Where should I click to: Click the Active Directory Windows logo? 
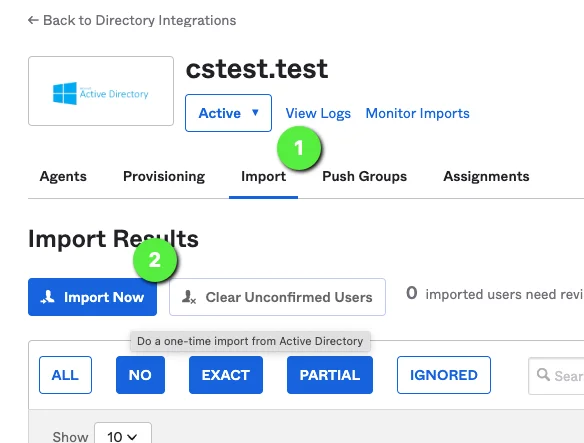tap(65, 93)
